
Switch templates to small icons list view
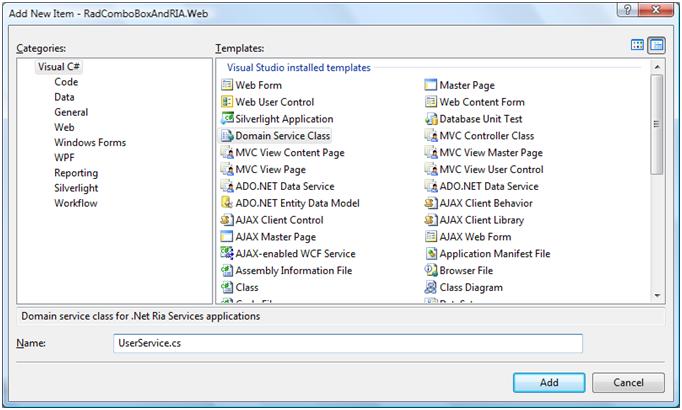coord(656,45)
